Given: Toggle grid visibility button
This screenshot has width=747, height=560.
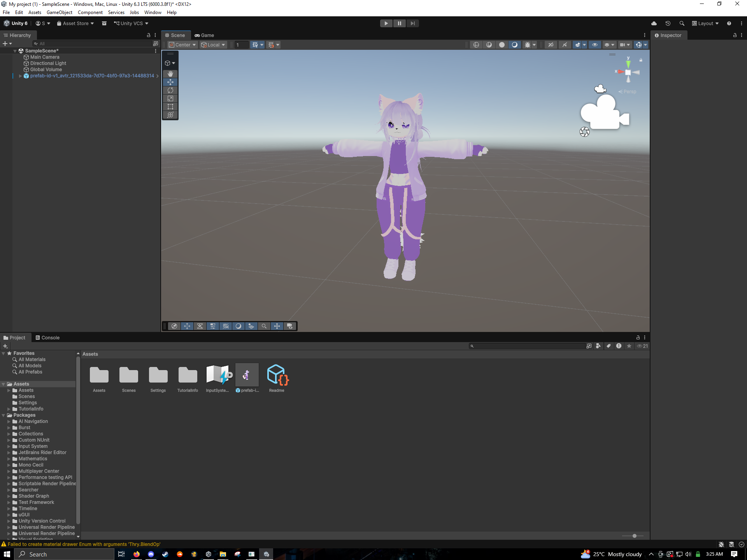Looking at the screenshot, I should tap(255, 45).
